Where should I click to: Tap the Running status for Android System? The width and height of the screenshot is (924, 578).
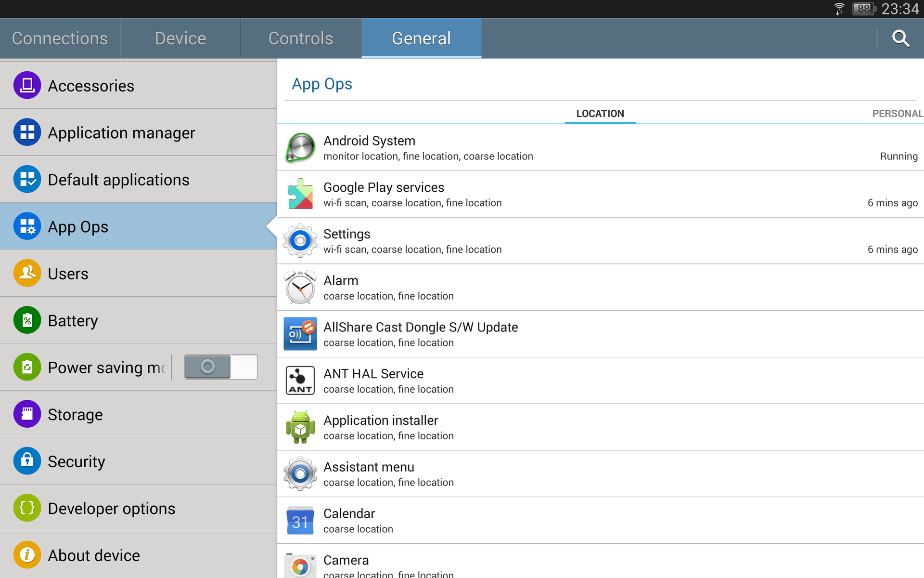click(898, 156)
